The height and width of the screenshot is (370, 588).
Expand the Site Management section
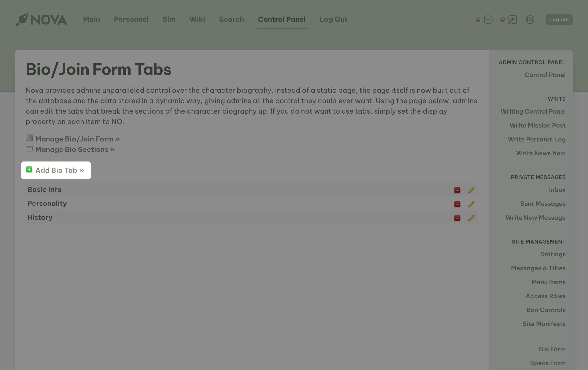click(x=539, y=241)
